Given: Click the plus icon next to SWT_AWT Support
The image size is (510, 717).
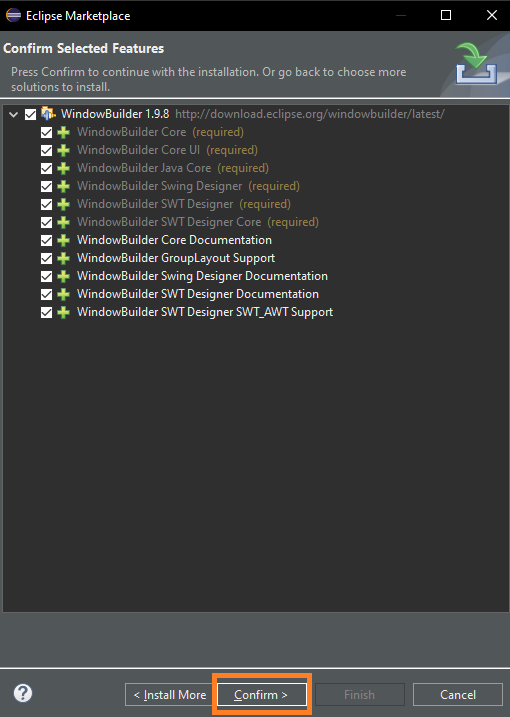Looking at the screenshot, I should (64, 312).
